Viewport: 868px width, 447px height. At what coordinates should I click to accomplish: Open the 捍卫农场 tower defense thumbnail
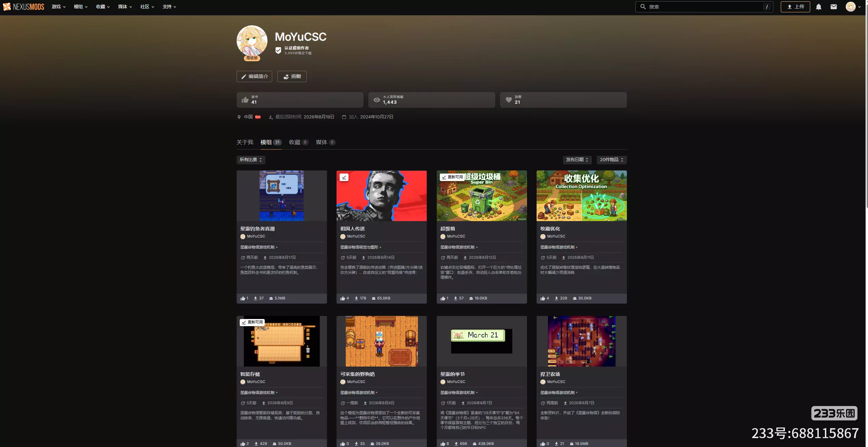pos(581,341)
